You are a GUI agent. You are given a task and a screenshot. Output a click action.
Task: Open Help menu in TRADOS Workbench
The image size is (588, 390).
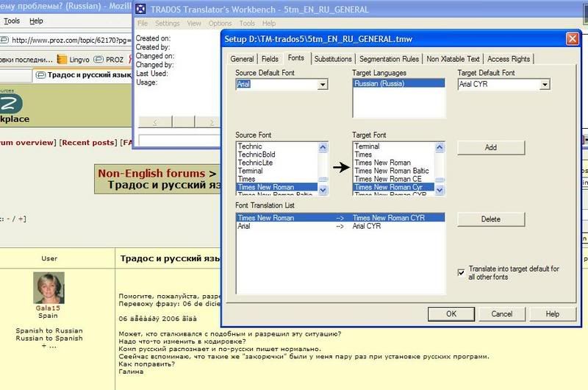pyautogui.click(x=269, y=24)
